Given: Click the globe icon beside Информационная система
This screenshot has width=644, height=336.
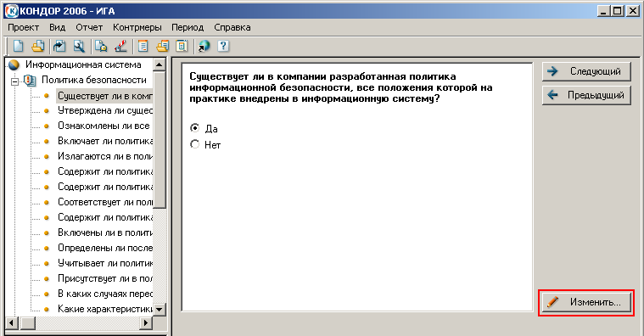Looking at the screenshot, I should 14,64.
